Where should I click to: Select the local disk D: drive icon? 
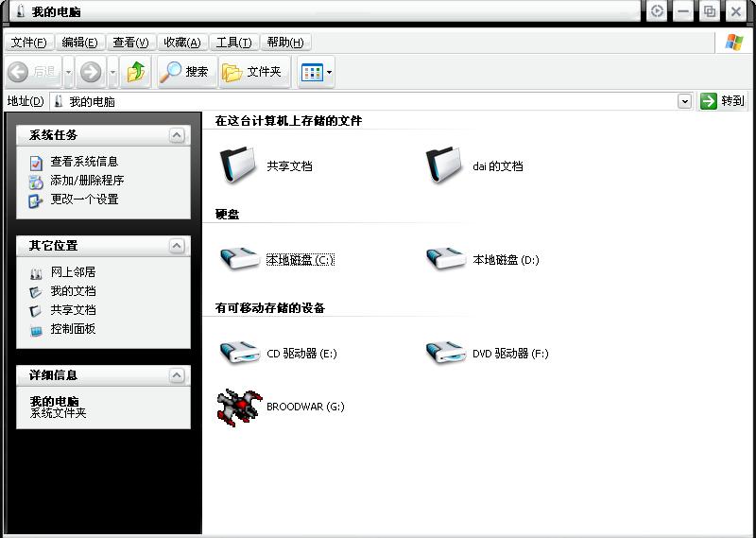coord(446,259)
